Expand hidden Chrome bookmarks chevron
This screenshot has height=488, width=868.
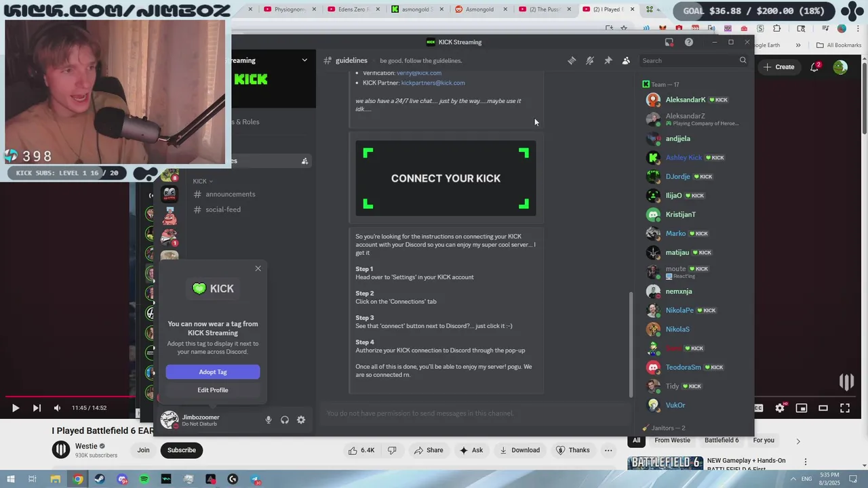[x=798, y=45]
